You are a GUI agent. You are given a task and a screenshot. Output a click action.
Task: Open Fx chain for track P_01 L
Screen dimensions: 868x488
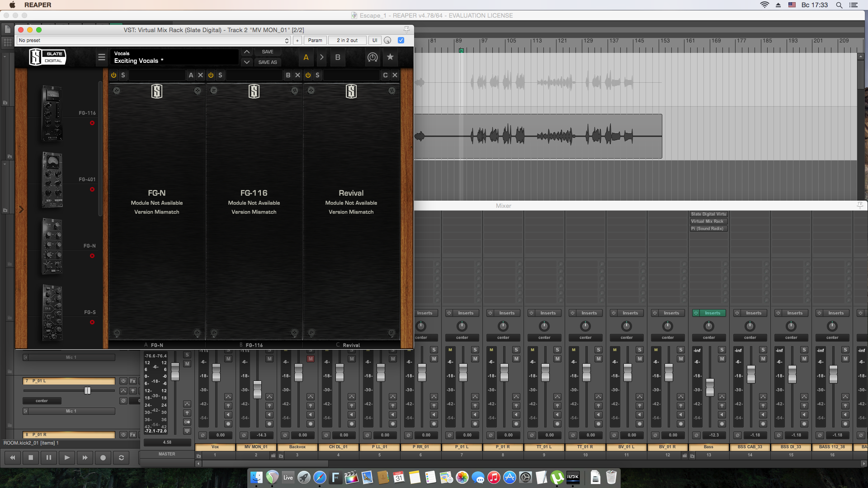point(132,381)
